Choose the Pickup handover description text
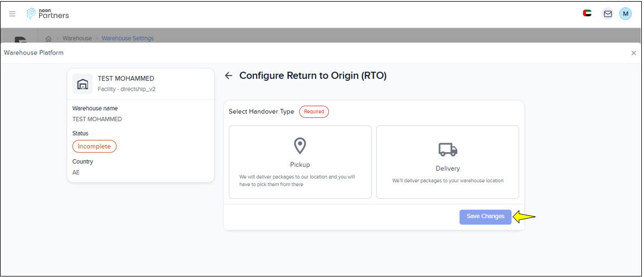Viewport: 644px width, 277px height. [x=300, y=181]
